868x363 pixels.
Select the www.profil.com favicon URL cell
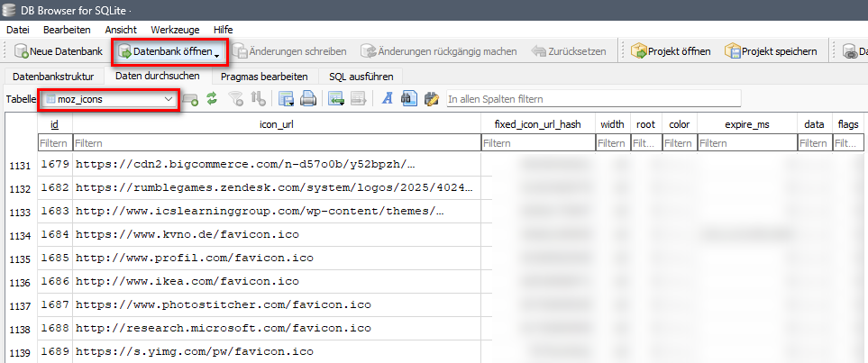coord(277,258)
